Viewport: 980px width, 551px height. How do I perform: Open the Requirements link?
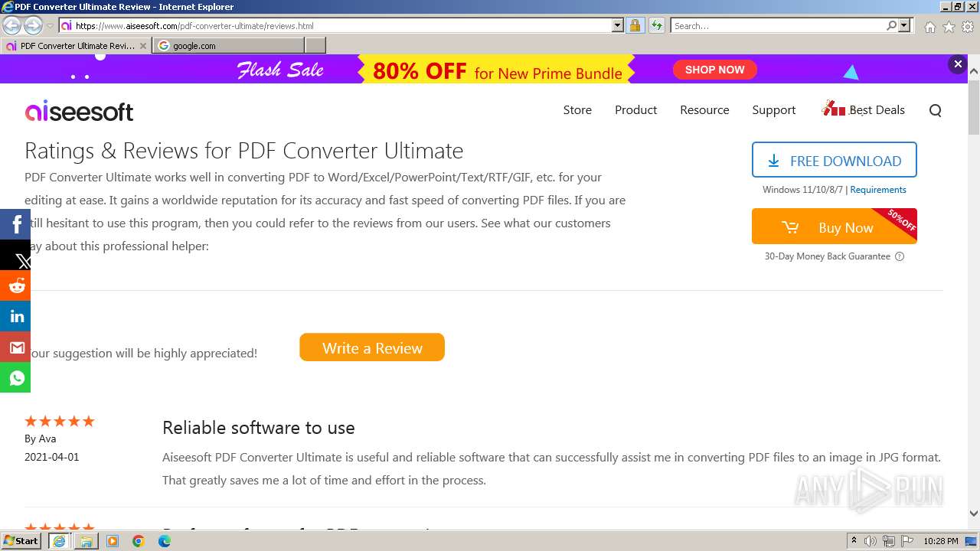coord(877,190)
